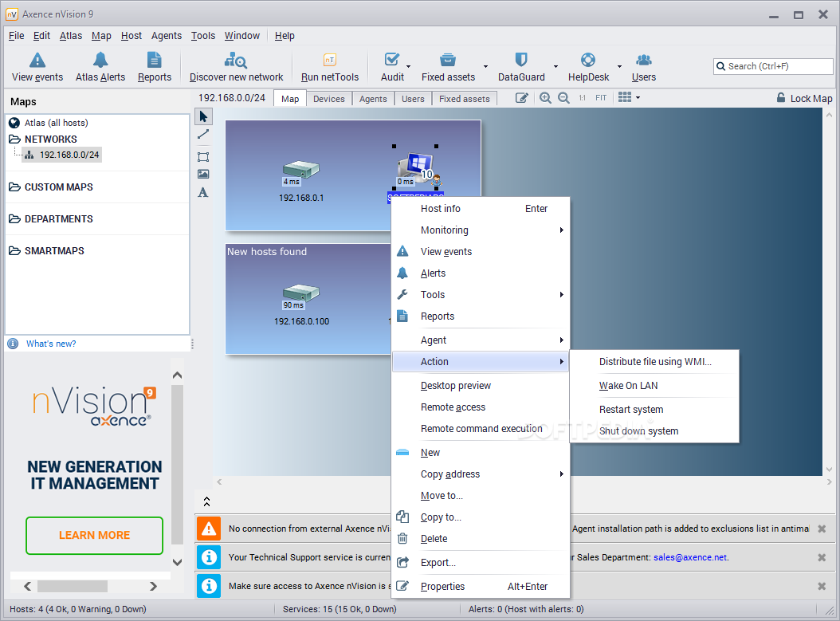Select Restart system
The height and width of the screenshot is (621, 840).
click(x=654, y=410)
